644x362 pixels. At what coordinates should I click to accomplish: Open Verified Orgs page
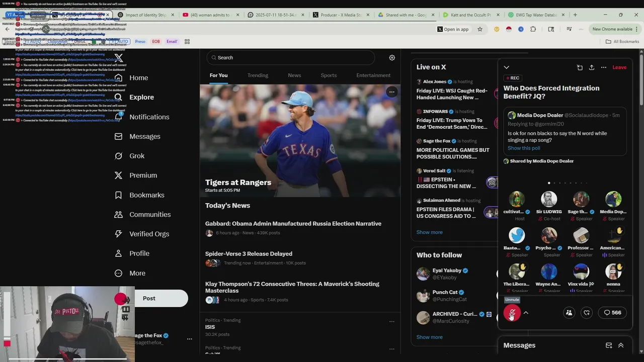click(x=142, y=234)
